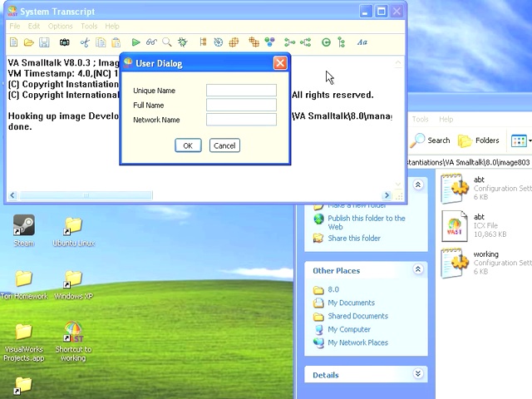Expand the Details panel

pyautogui.click(x=418, y=374)
